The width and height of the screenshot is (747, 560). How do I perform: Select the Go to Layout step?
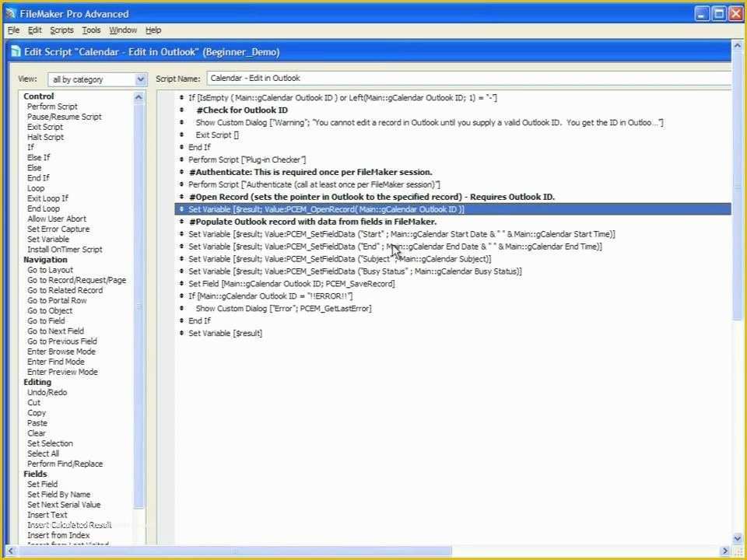[50, 270]
